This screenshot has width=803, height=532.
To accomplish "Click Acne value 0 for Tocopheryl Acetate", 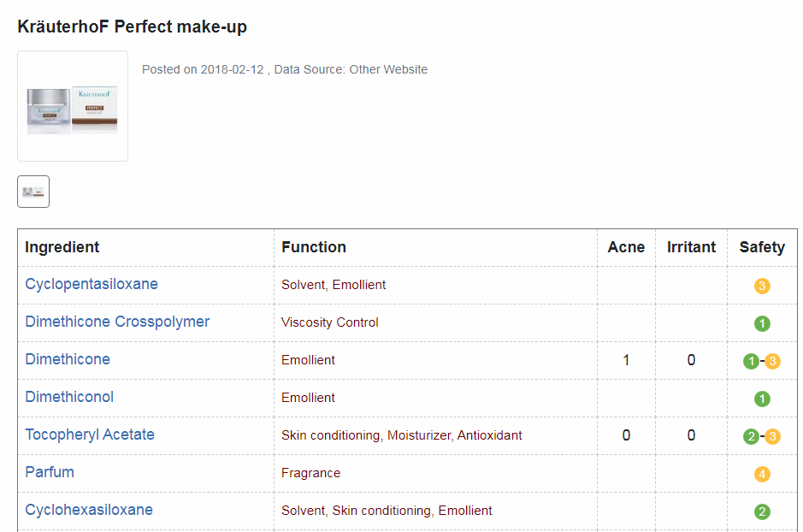I will [x=626, y=435].
